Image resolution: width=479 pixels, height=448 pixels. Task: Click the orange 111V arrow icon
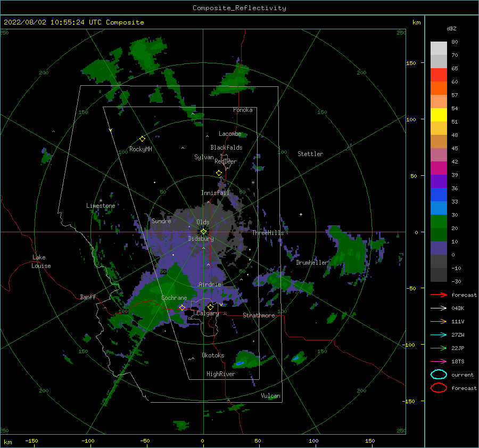tap(439, 321)
